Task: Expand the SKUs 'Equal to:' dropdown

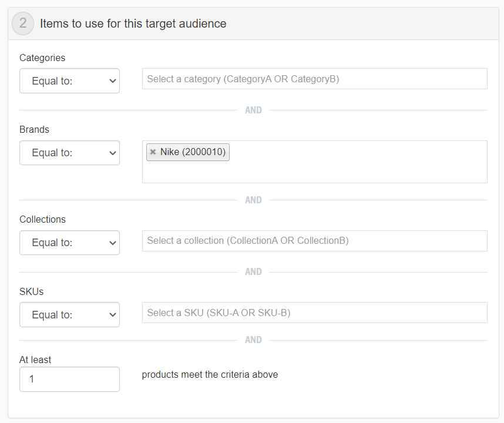Action: (69, 315)
